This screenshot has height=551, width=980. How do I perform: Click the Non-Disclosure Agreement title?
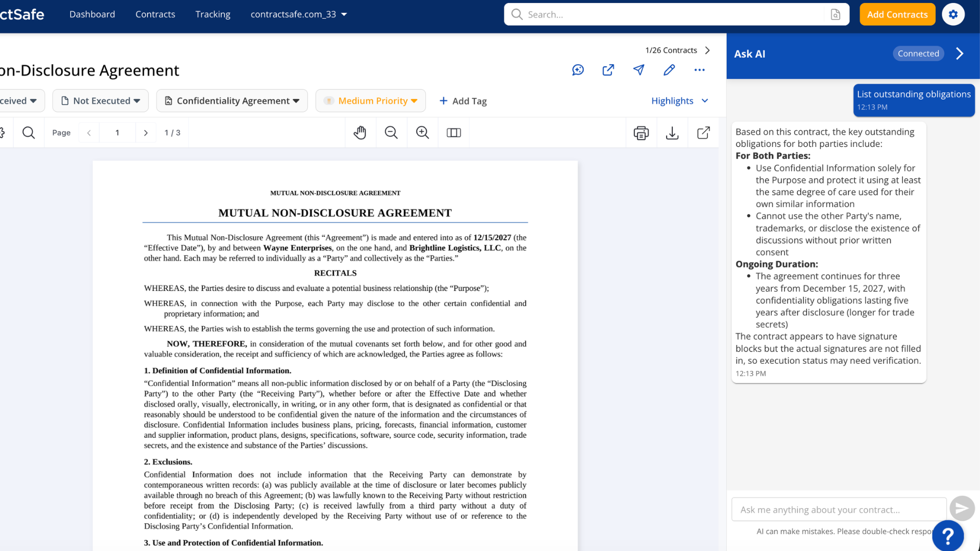point(89,70)
